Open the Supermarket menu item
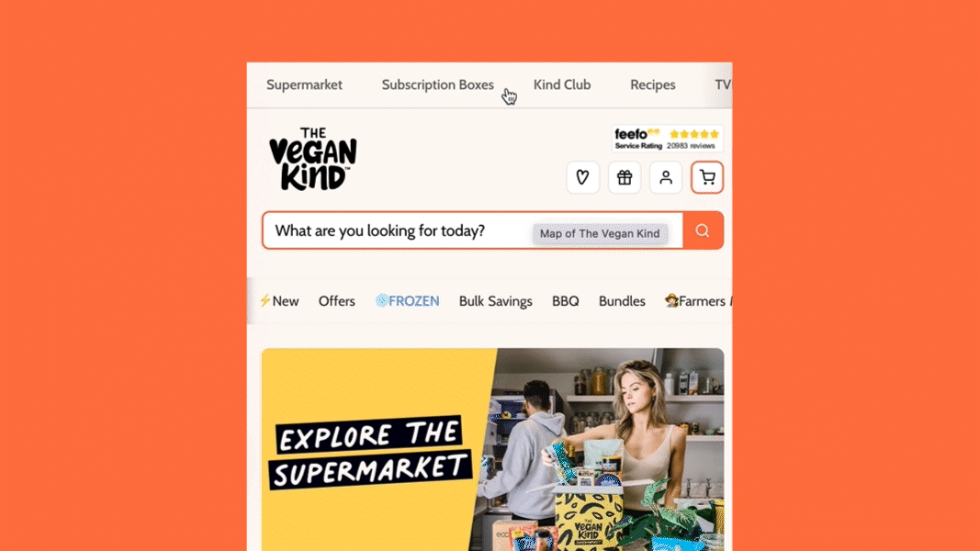980x551 pixels. pos(304,85)
